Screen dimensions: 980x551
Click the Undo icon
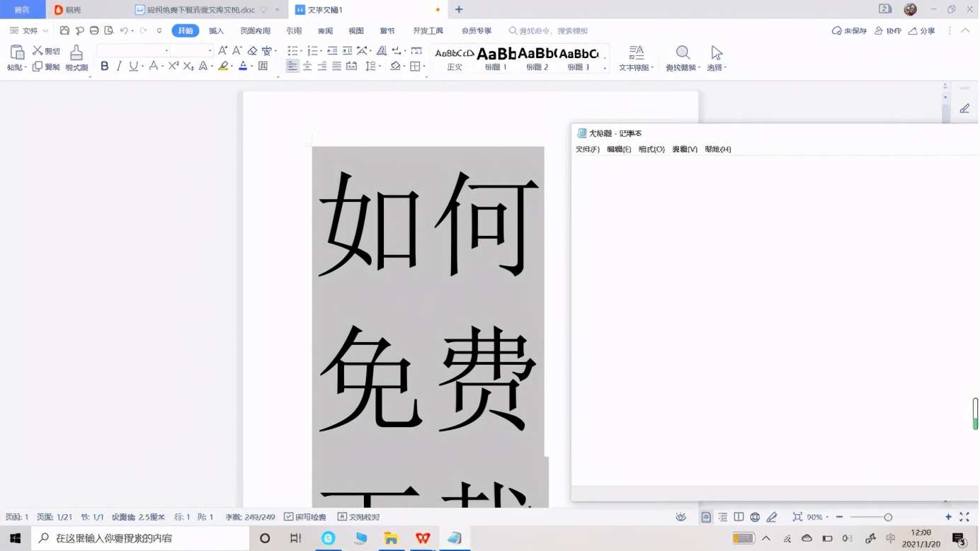click(x=124, y=30)
